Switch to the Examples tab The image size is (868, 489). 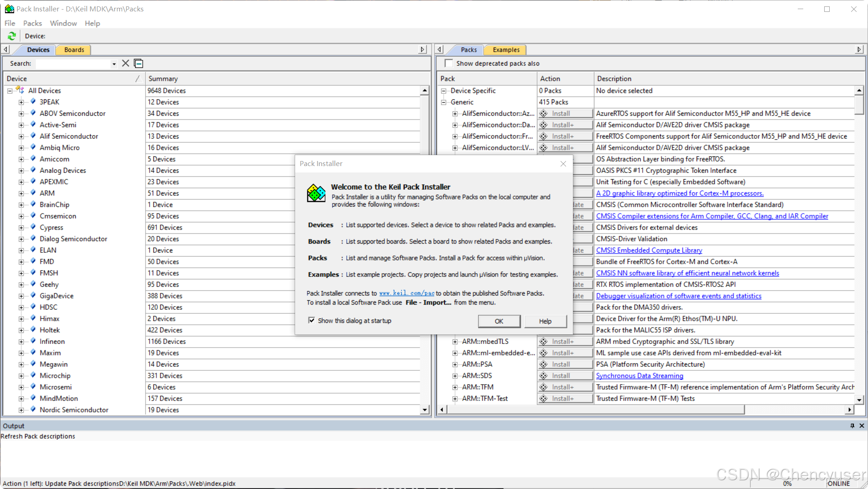506,50
